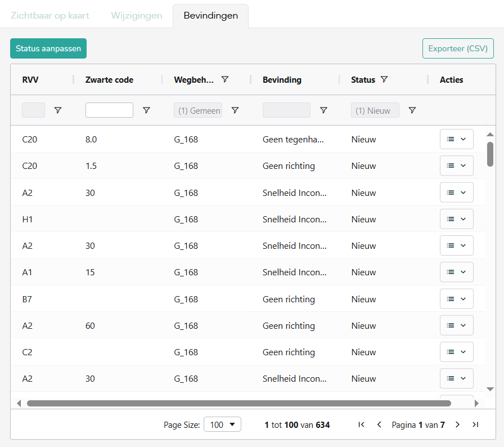Select the A1 RVV cell
504x447 pixels.
pyautogui.click(x=27, y=272)
